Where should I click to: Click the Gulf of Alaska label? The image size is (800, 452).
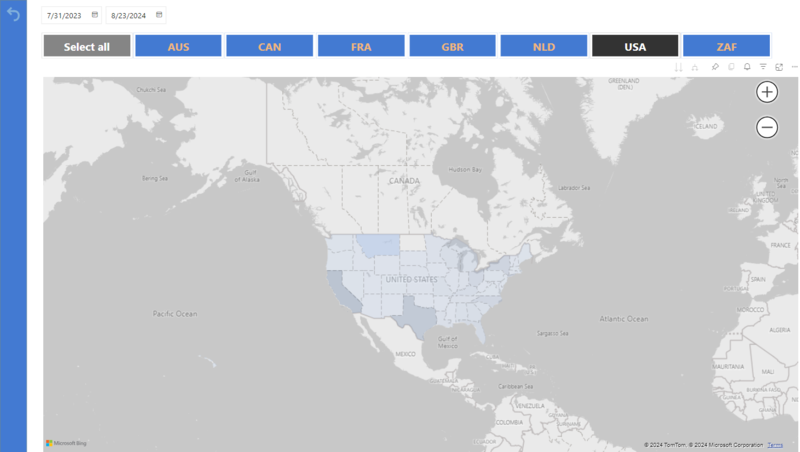(247, 176)
